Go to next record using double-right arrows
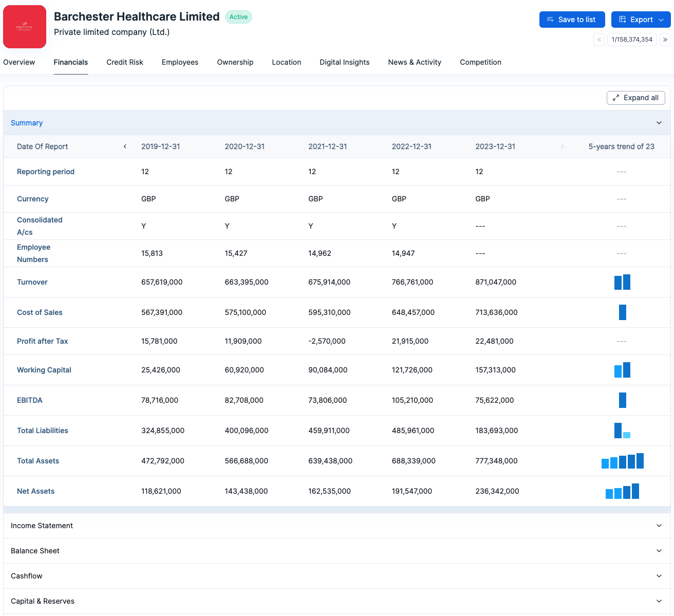Screen dimensions: 674x616 pyautogui.click(x=665, y=40)
